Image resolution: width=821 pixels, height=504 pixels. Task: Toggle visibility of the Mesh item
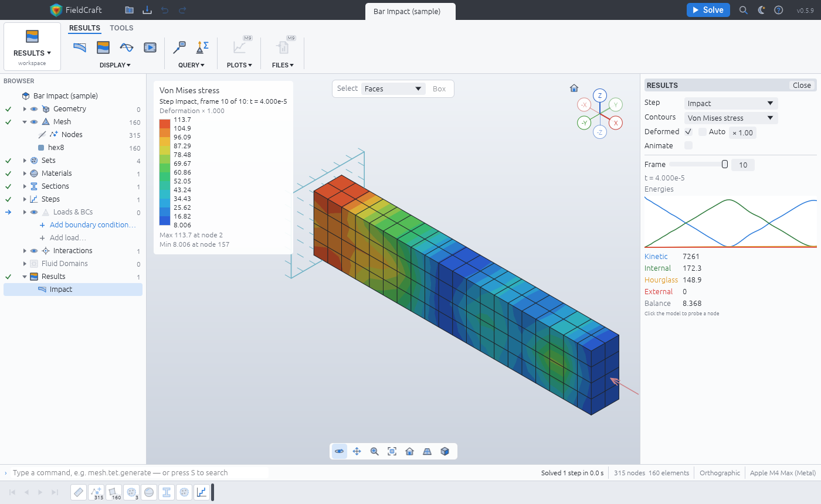(x=34, y=122)
